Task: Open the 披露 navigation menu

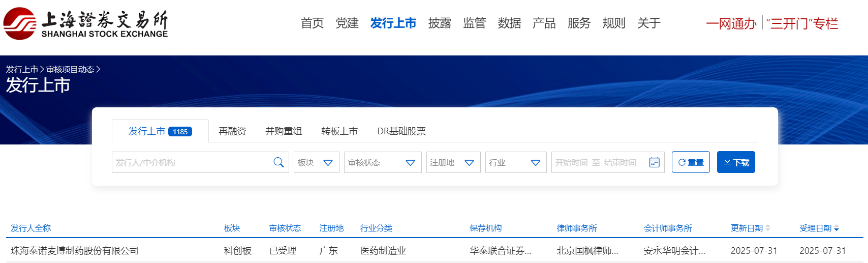Action: coord(440,23)
